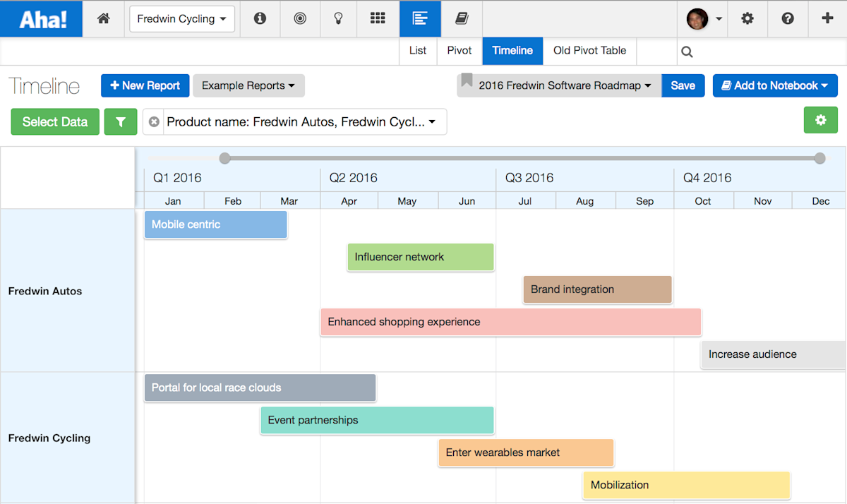This screenshot has height=504, width=847.
Task: Remove the Product name filter with the x
Action: (154, 122)
